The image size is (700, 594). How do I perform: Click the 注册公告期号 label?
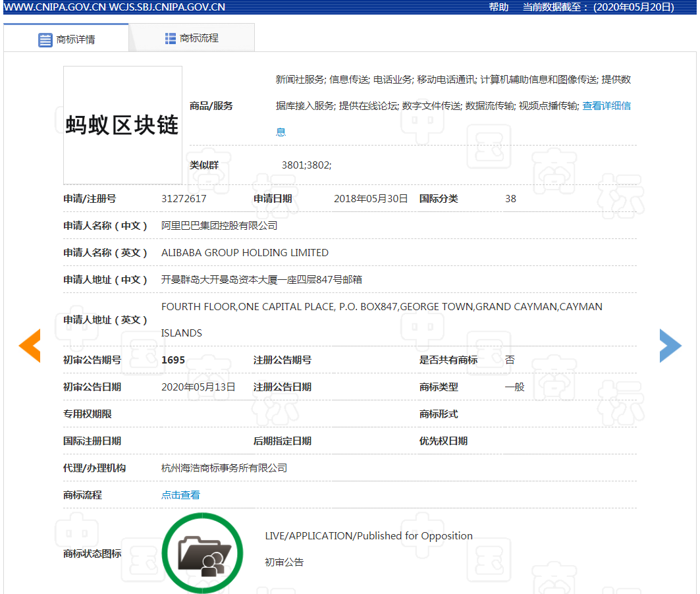pos(282,360)
